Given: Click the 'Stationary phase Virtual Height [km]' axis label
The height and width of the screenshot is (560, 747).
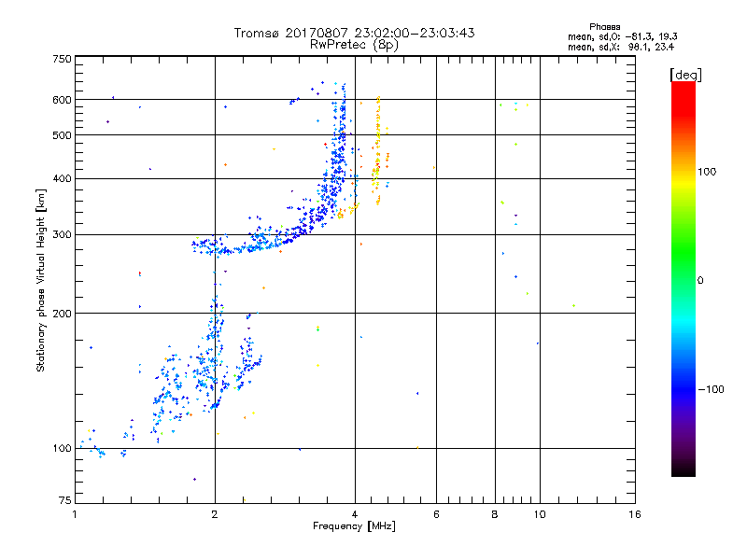Looking at the screenshot, I should pyautogui.click(x=41, y=280).
